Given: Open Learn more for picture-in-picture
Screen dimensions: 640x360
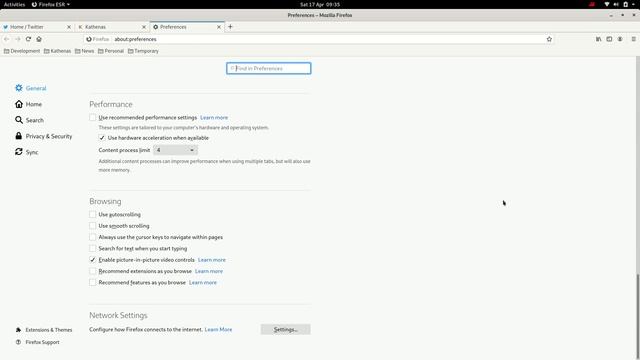Looking at the screenshot, I should point(211,260).
